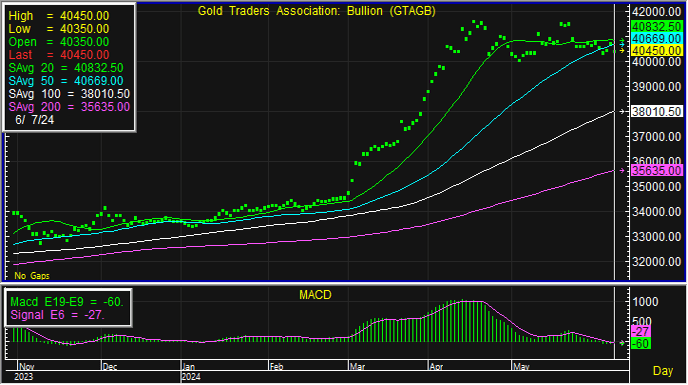Click the 2023 year label
The height and width of the screenshot is (385, 688).
tap(24, 377)
